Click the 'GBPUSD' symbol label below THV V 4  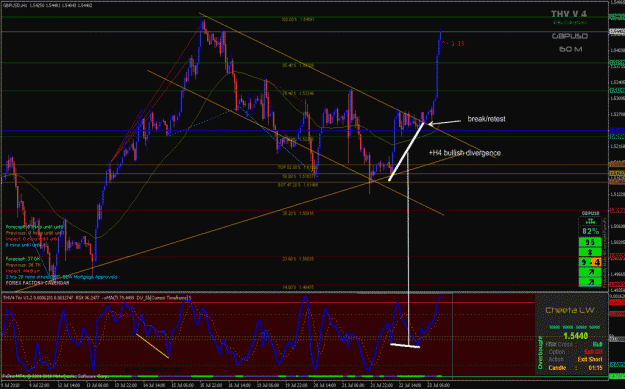(570, 36)
